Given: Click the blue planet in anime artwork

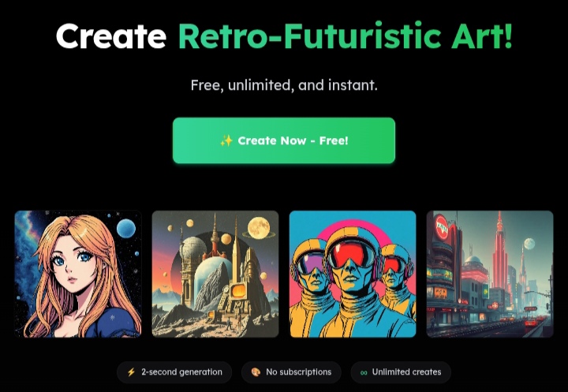Looking at the screenshot, I should coord(126,228).
